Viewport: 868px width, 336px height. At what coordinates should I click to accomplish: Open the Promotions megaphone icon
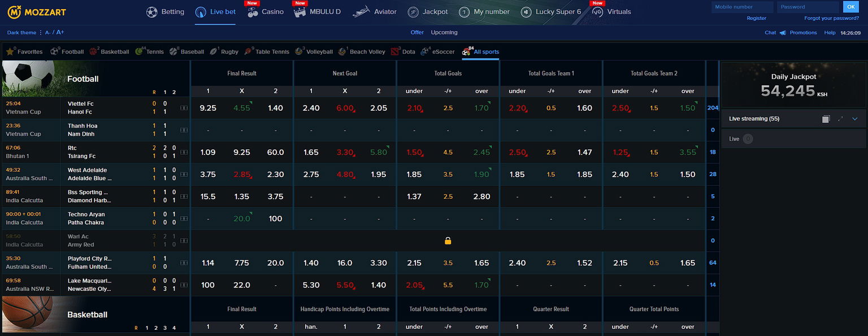783,33
